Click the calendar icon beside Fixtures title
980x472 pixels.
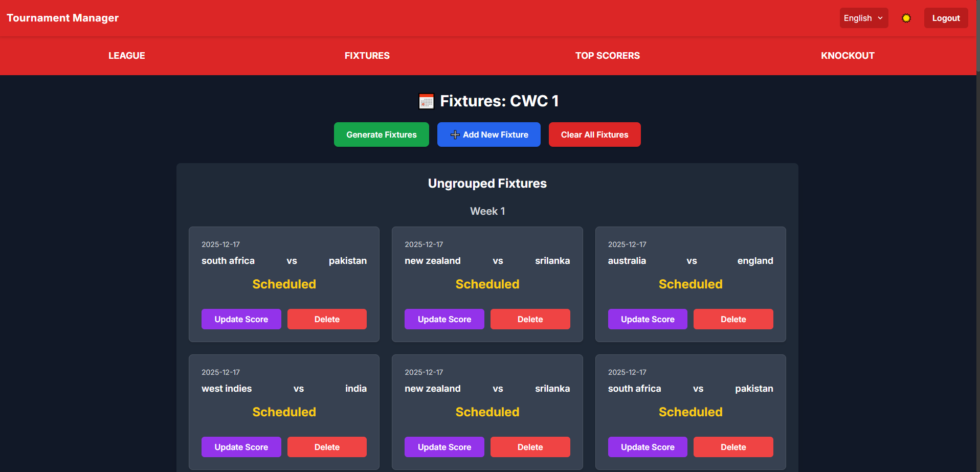426,101
